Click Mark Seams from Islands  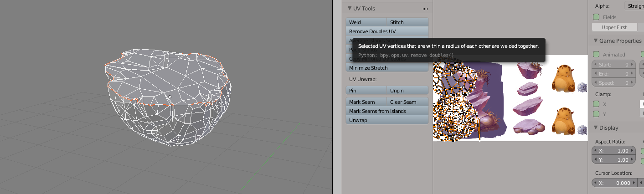387,111
